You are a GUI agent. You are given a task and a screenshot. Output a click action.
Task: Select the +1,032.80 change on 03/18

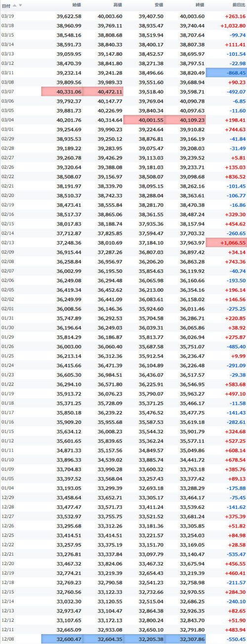coord(233,25)
